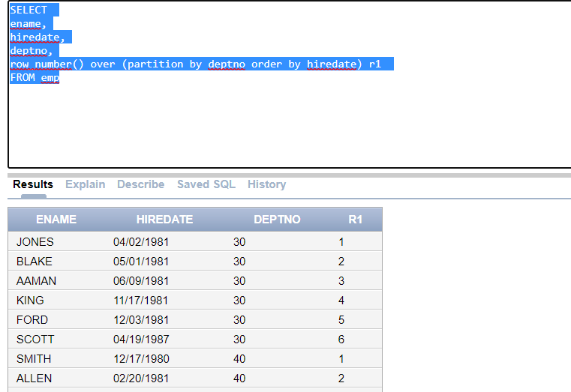Screen dimensions: 571x392
Task: Open the Explain tab
Action: pyautogui.click(x=86, y=184)
